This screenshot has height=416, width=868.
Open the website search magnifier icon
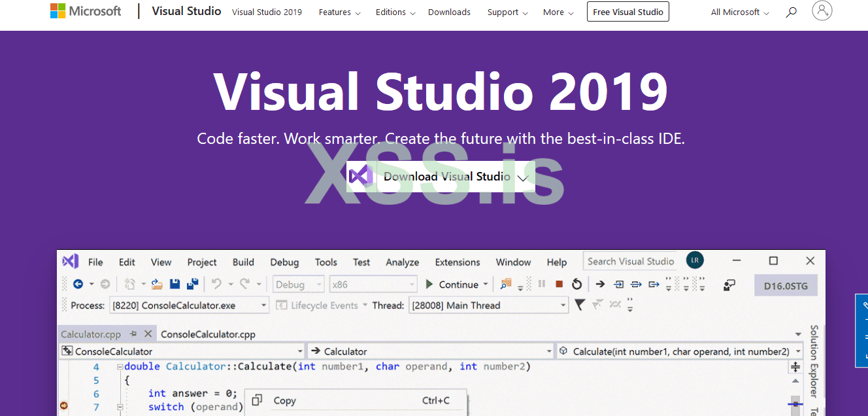pos(791,12)
